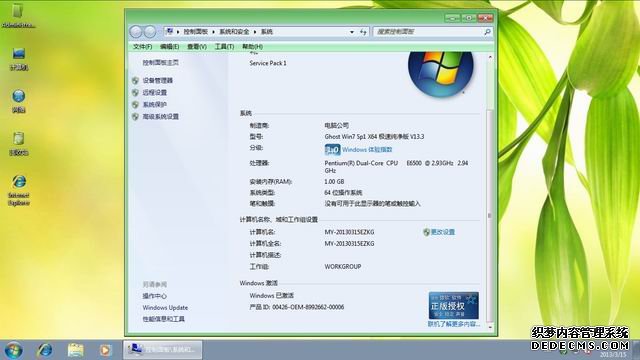Select the WORKGROUP text value
This screenshot has width=640, height=360.
343,267
